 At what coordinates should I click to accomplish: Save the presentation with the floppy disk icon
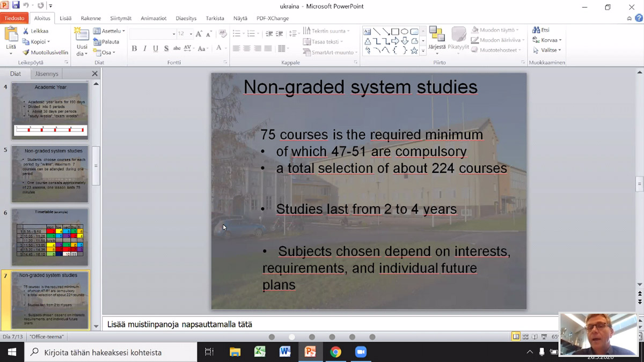click(16, 6)
